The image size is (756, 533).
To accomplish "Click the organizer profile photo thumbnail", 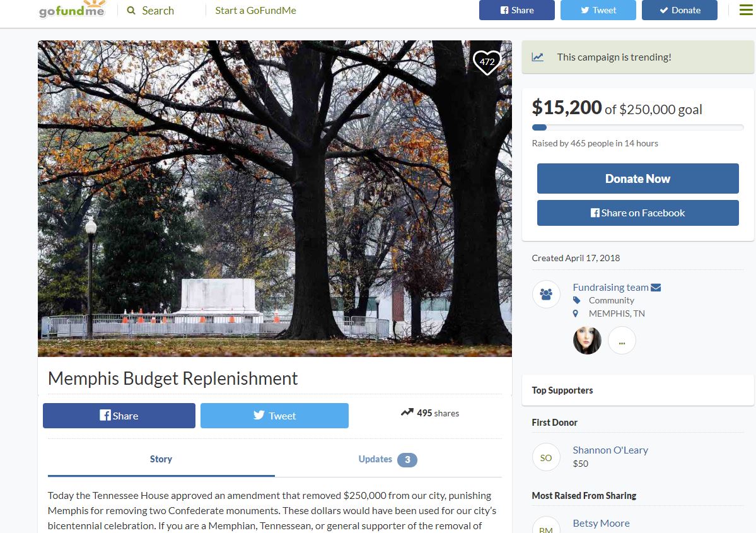I will (x=587, y=341).
